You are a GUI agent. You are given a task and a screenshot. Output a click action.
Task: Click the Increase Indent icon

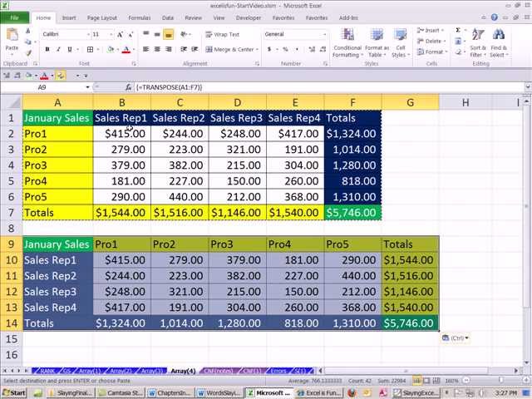click(195, 50)
